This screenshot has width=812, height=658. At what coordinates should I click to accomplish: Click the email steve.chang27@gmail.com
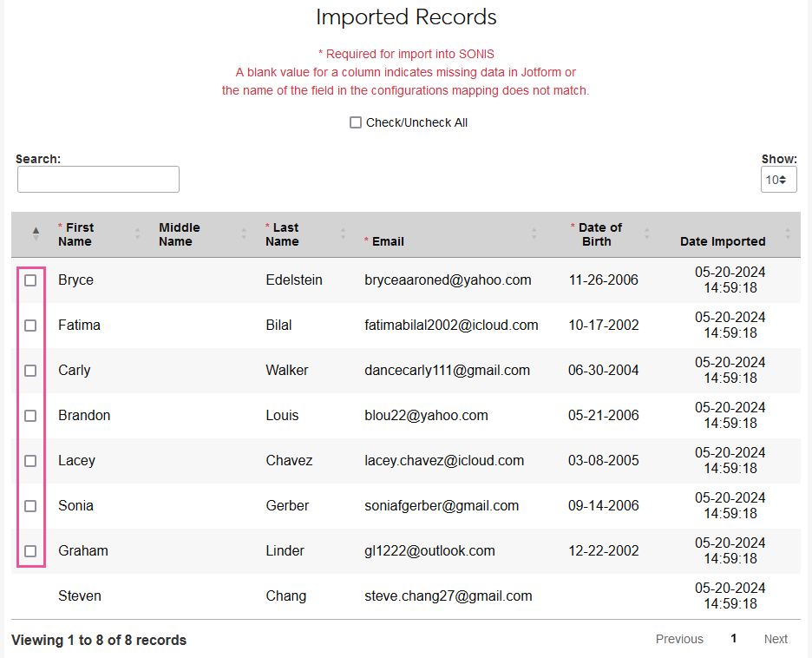[x=448, y=596]
